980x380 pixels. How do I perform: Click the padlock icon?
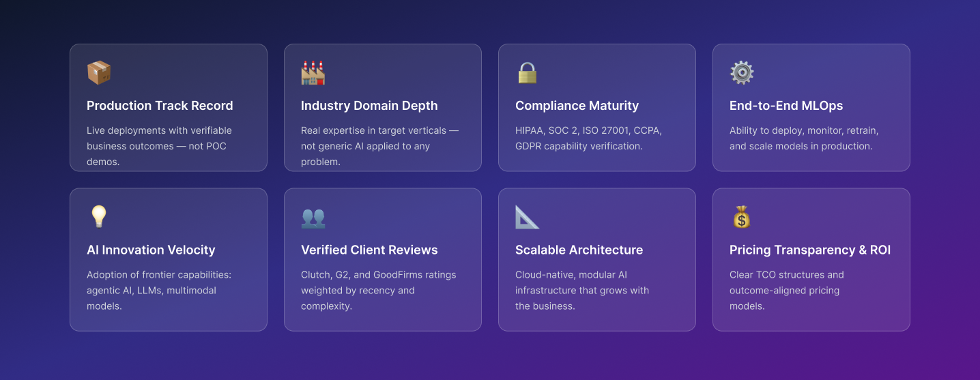[528, 73]
